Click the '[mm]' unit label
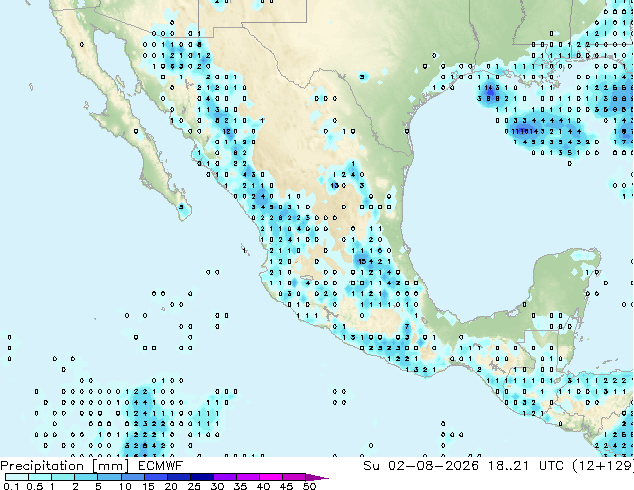Viewport: 634px width, 490px height. 110,466
